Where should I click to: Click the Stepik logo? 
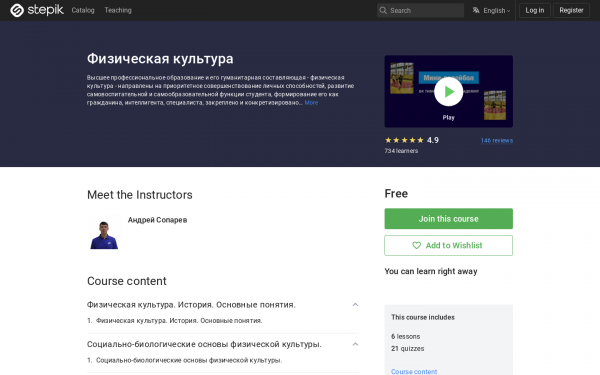tap(37, 10)
